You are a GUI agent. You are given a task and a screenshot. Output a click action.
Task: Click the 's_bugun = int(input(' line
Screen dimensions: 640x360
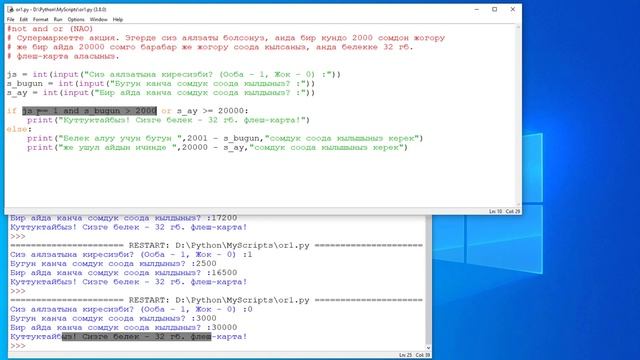coord(161,83)
